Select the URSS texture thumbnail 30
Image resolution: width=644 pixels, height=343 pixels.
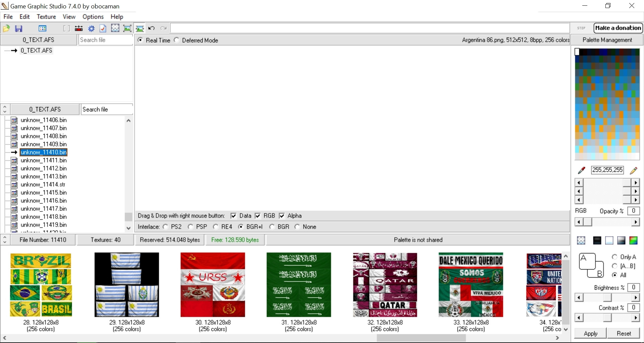coord(213,285)
